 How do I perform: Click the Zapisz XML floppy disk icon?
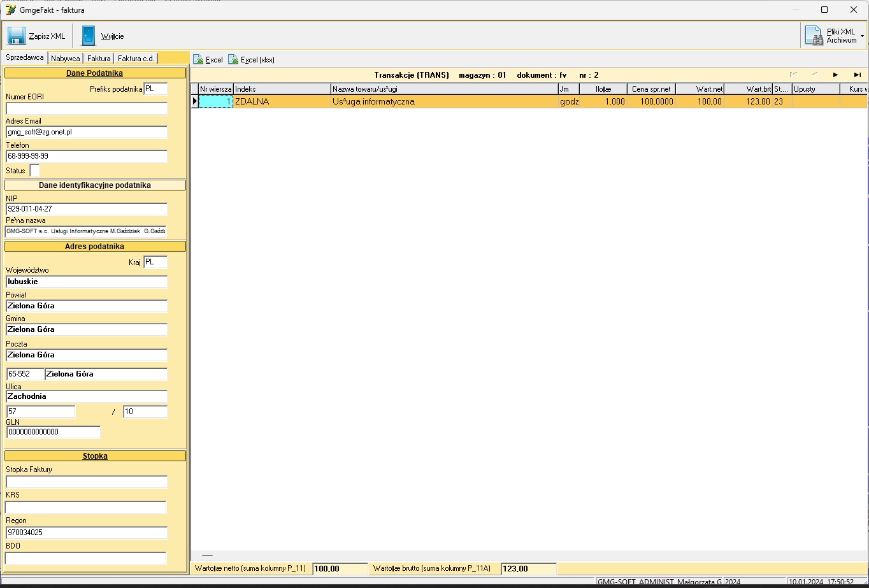point(17,36)
